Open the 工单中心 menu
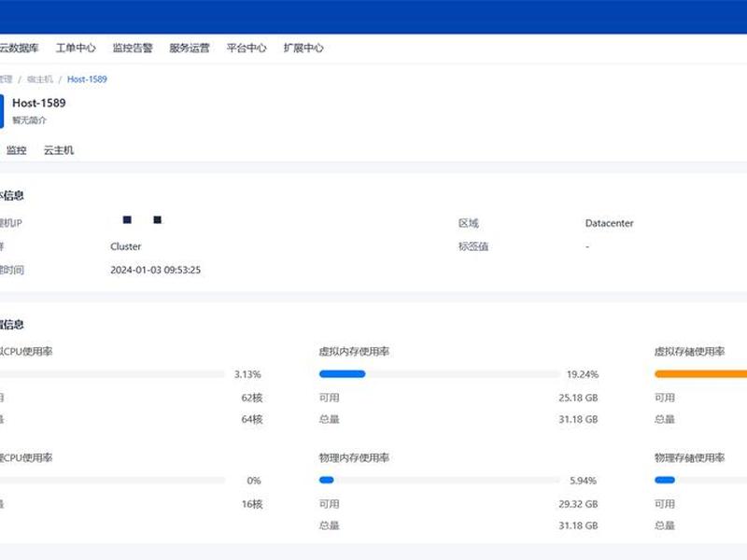This screenshot has height=560, width=747. (x=76, y=49)
